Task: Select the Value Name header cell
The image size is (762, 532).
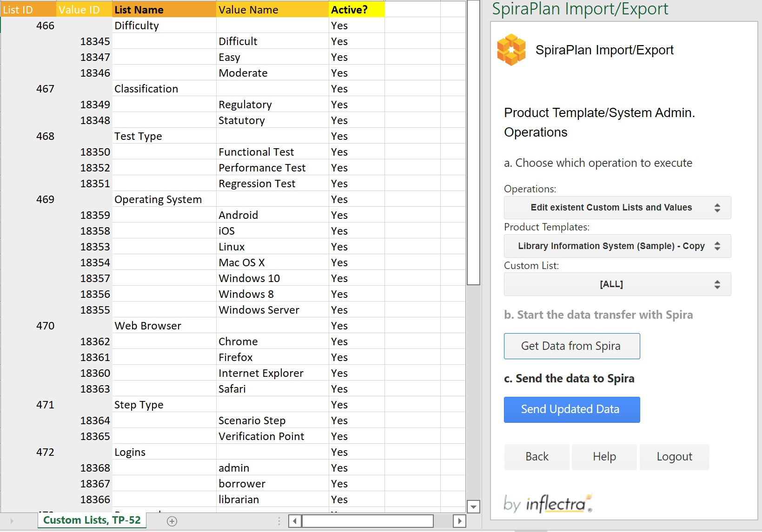Action: pyautogui.click(x=272, y=9)
